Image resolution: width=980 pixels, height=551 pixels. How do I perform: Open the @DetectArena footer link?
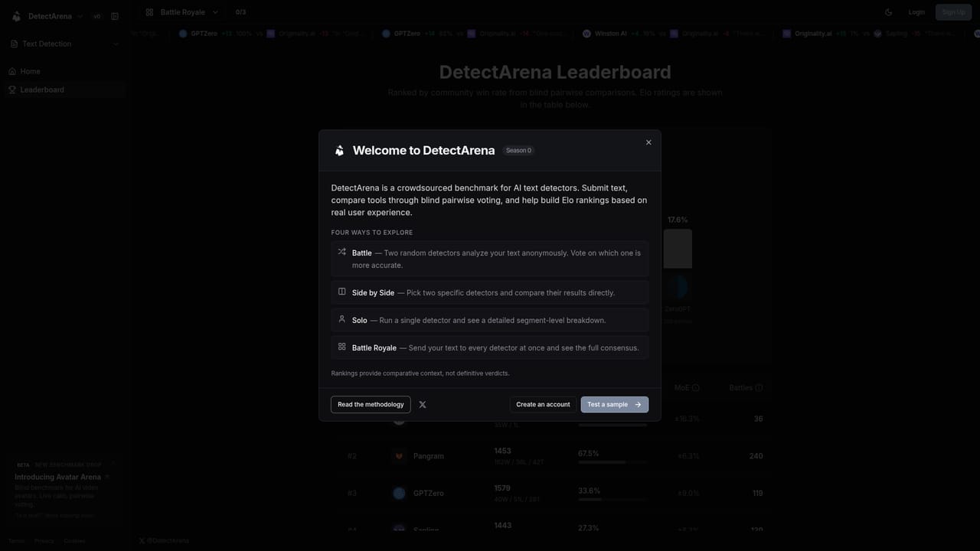pyautogui.click(x=164, y=541)
